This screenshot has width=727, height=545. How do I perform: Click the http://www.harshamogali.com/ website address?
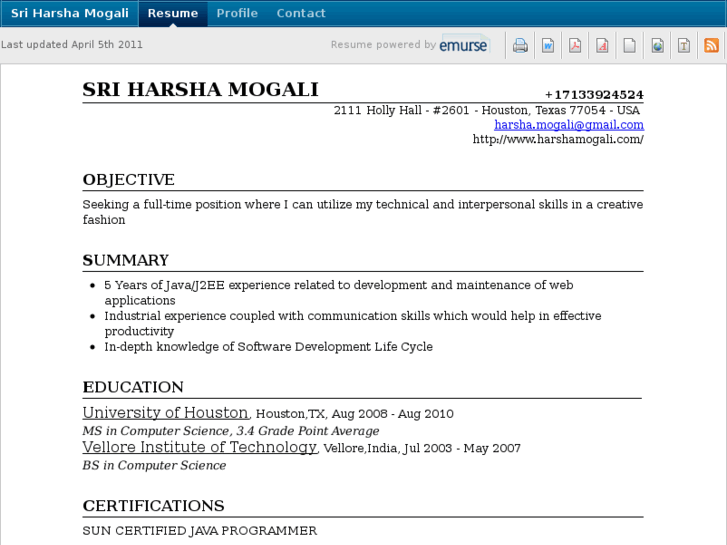pos(558,139)
